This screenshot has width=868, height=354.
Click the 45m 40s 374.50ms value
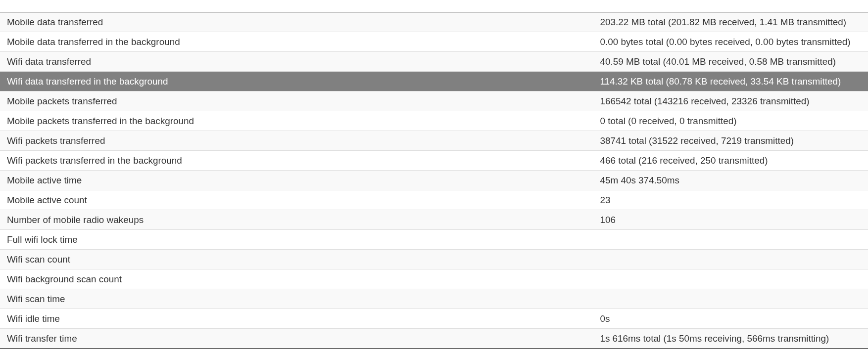coord(639,180)
